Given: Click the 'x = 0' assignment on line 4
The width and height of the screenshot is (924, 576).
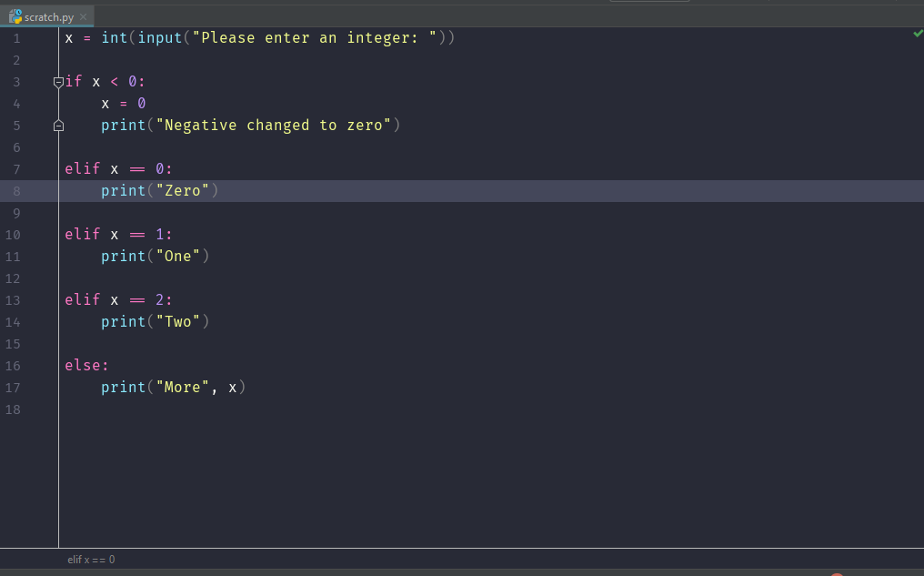Looking at the screenshot, I should tap(123, 103).
